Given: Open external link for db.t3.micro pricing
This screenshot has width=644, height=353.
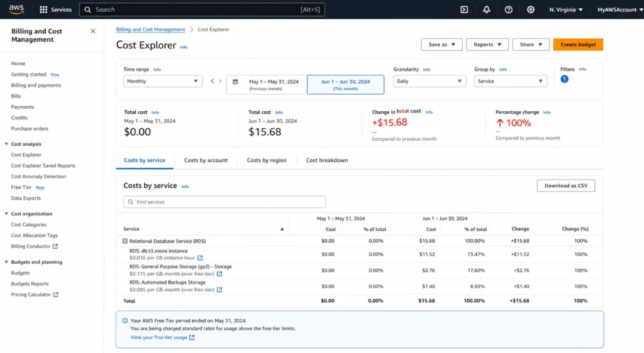Looking at the screenshot, I should 200,258.
